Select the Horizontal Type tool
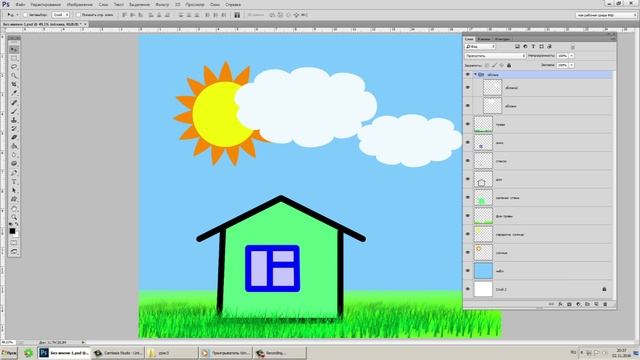The width and height of the screenshot is (640, 360). (14, 182)
